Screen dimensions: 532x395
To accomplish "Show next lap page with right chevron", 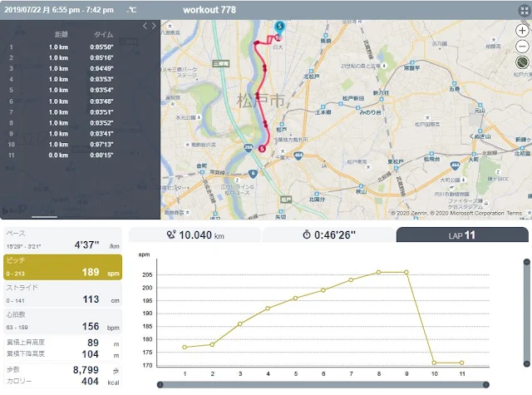I will point(154,26).
